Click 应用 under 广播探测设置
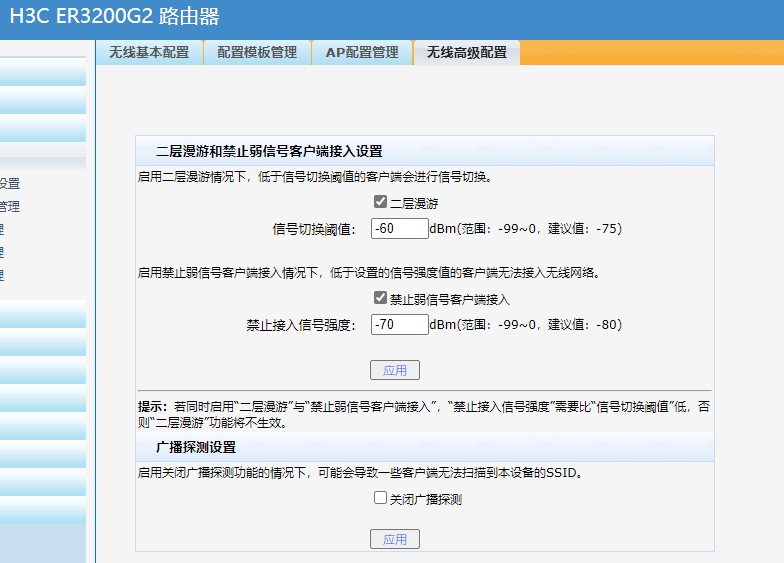Screen dimensions: 784x563 (394, 539)
